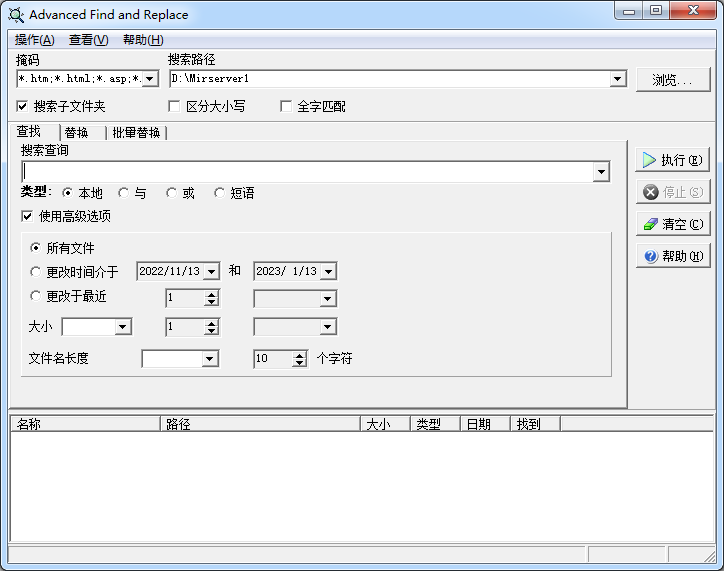Minimize the Advanced Find and Replace window
The width and height of the screenshot is (724, 571).
(629, 11)
